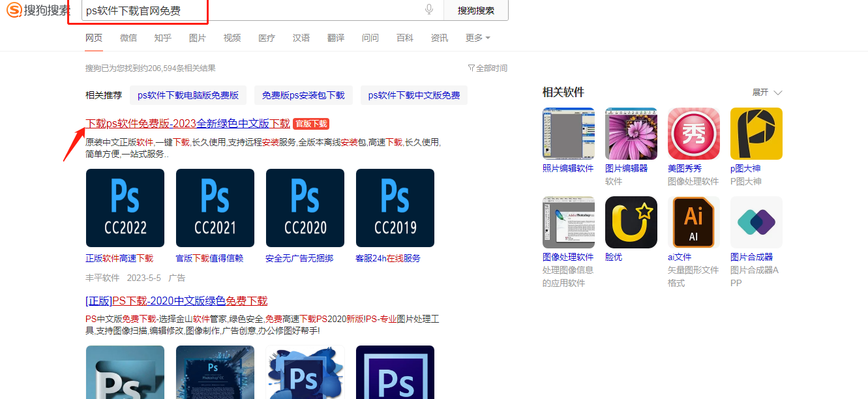Open the 图片合成器 app icon

[x=756, y=222]
